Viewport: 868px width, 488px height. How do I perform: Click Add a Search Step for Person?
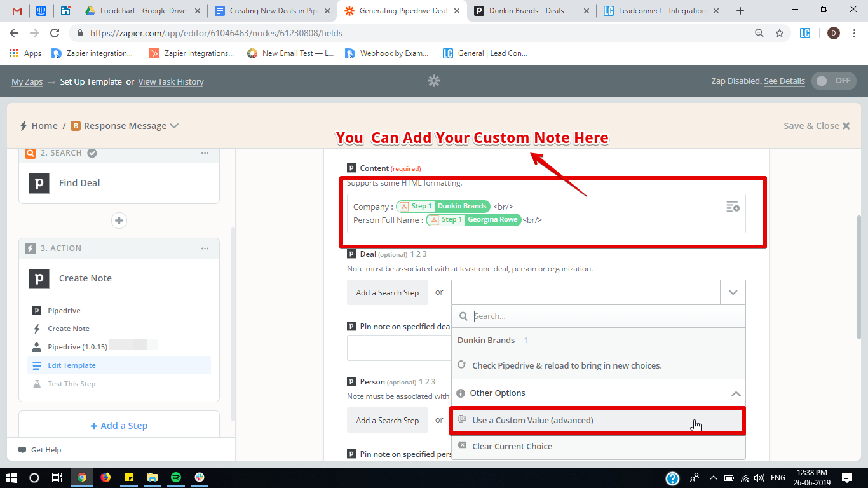[388, 420]
